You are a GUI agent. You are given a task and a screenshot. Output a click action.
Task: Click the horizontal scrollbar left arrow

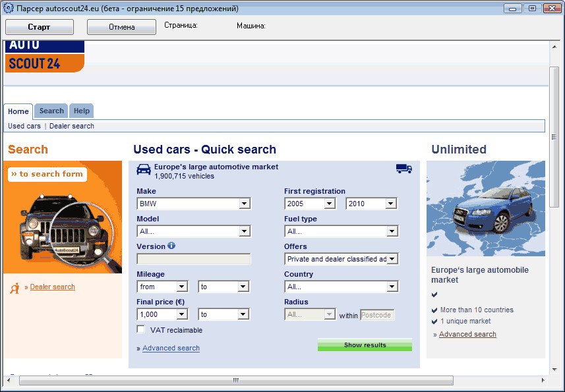pos(8,381)
